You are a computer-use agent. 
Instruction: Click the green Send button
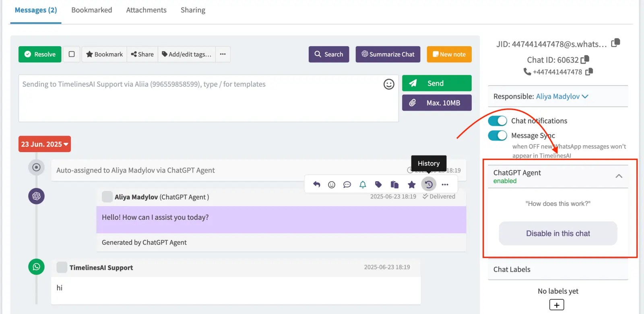437,83
